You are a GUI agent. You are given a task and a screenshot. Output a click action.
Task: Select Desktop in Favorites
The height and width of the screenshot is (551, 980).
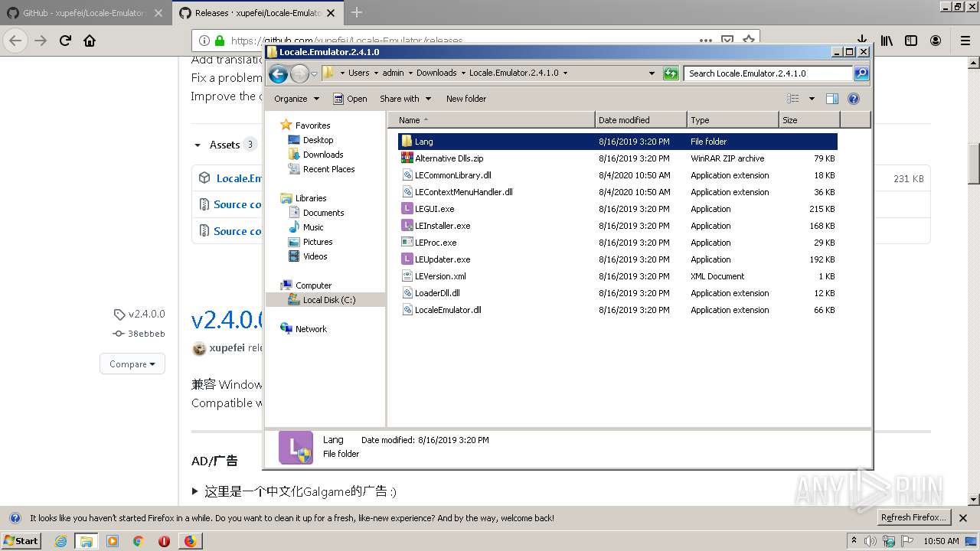318,140
